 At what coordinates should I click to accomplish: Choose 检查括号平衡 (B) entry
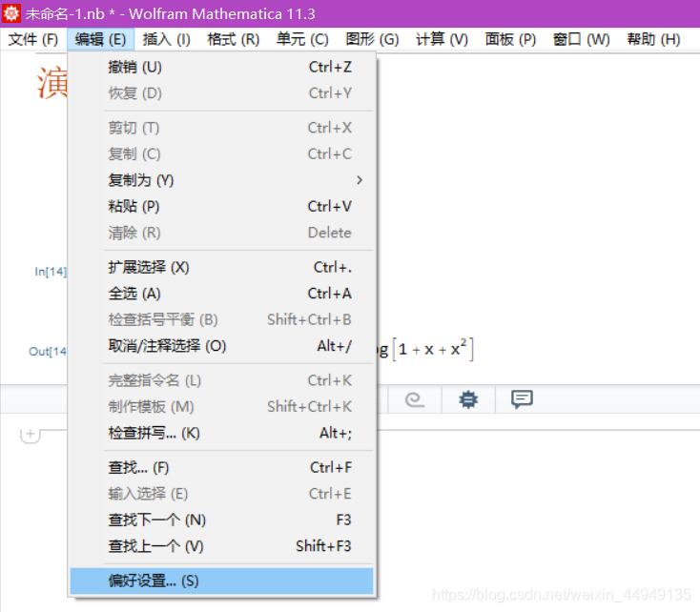(222, 319)
